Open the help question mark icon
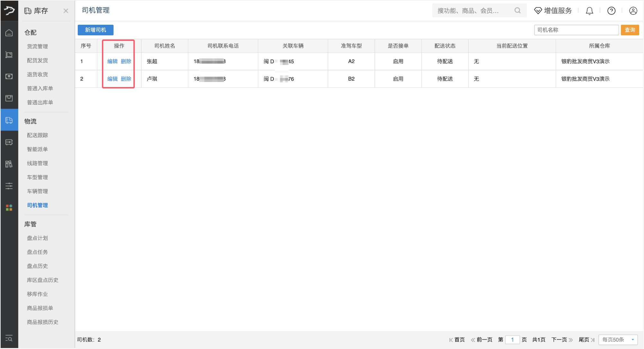 [611, 11]
